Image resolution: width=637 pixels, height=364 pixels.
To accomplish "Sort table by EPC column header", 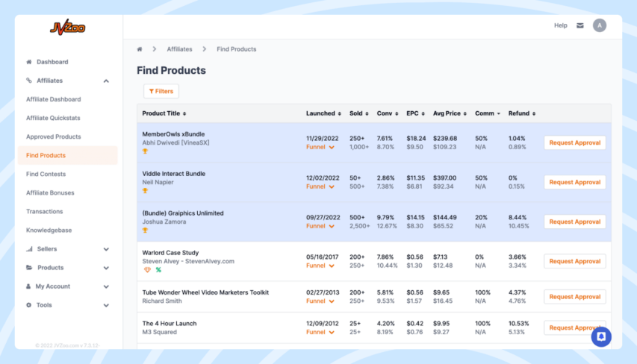I will [414, 113].
